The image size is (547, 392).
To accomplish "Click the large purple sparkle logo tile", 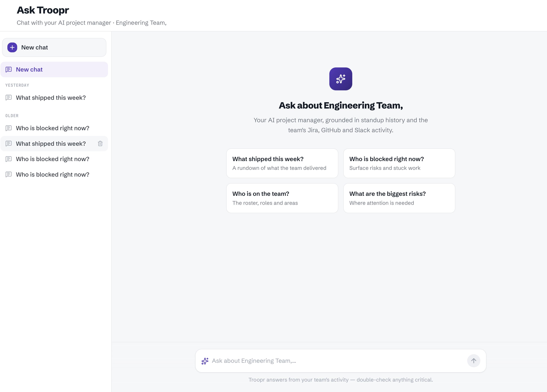I will tap(341, 79).
